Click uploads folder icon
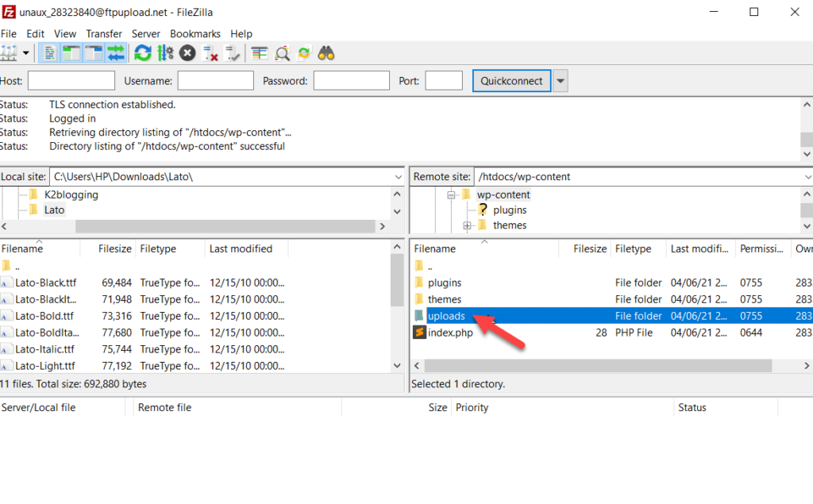813x504 pixels. [419, 316]
